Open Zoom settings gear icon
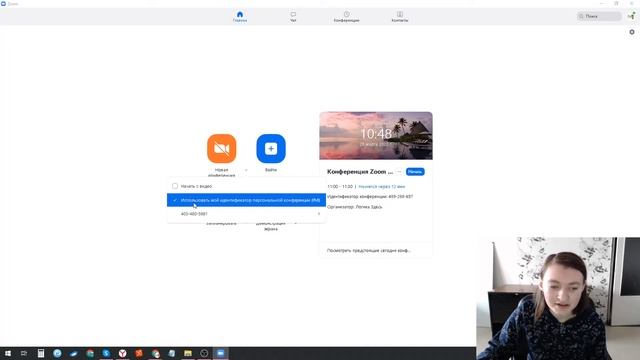Viewport: 640px width, 360px height. point(632,32)
